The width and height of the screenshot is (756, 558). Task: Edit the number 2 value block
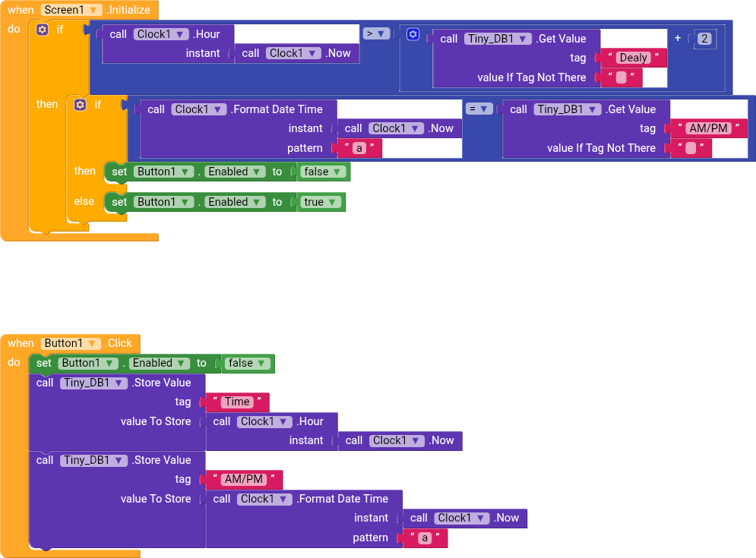[704, 39]
